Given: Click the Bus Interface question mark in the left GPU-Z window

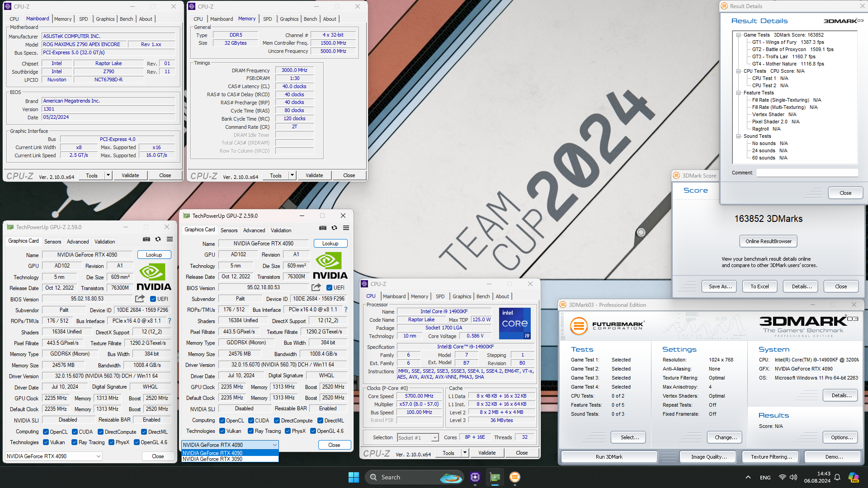Looking at the screenshot, I should (x=170, y=321).
